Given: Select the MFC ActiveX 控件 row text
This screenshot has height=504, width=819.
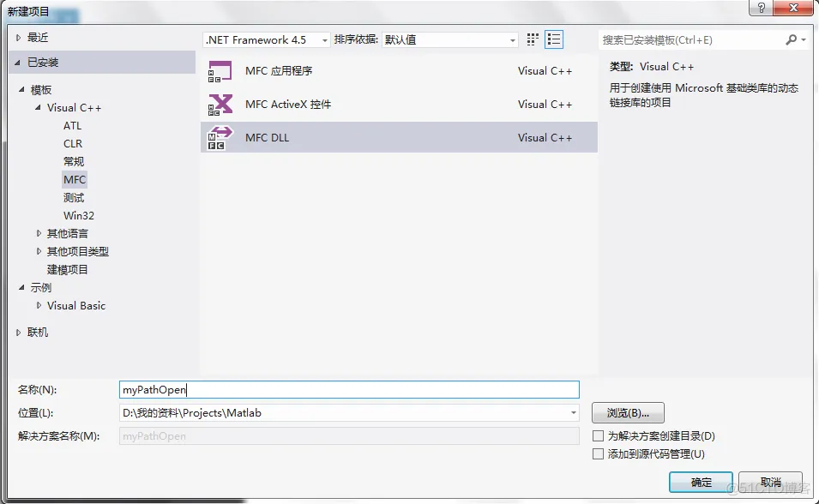Looking at the screenshot, I should click(x=288, y=105).
